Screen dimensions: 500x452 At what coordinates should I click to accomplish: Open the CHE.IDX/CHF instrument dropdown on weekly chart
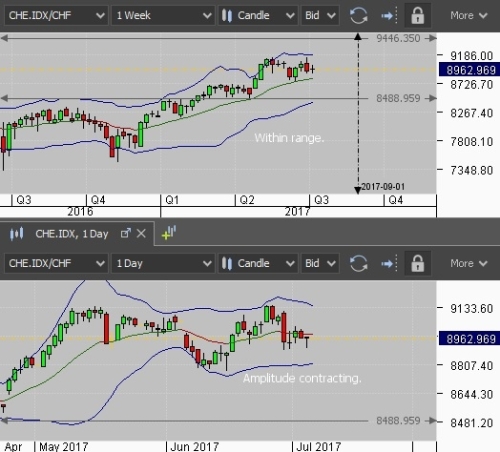56,15
